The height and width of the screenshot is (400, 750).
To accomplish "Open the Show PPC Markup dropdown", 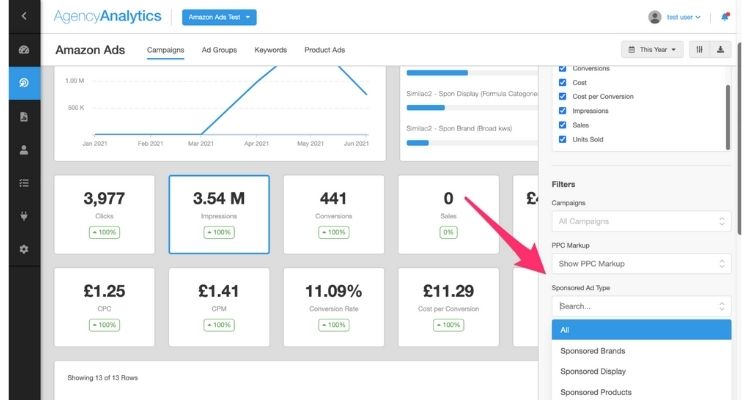I will click(641, 264).
